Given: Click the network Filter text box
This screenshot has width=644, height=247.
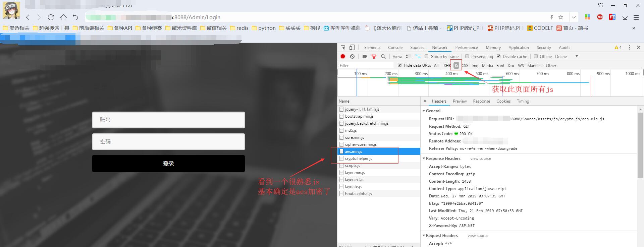Looking at the screenshot, I should point(366,65).
